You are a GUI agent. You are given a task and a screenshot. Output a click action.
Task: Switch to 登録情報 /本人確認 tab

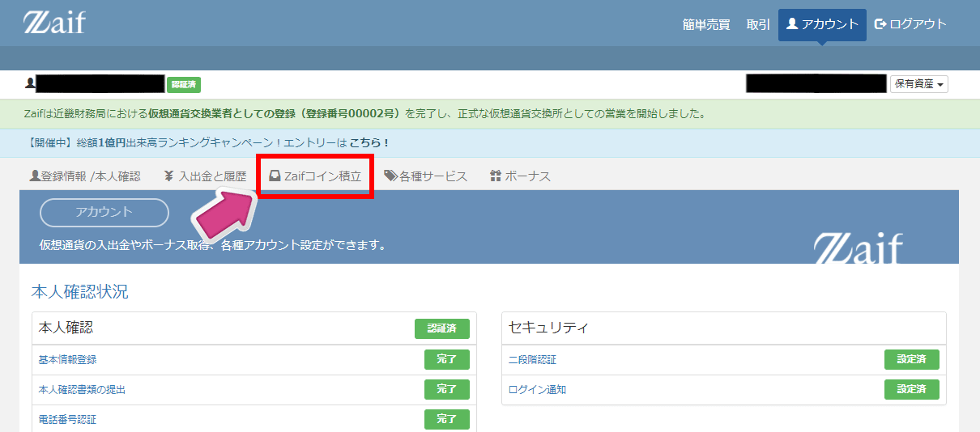(85, 176)
